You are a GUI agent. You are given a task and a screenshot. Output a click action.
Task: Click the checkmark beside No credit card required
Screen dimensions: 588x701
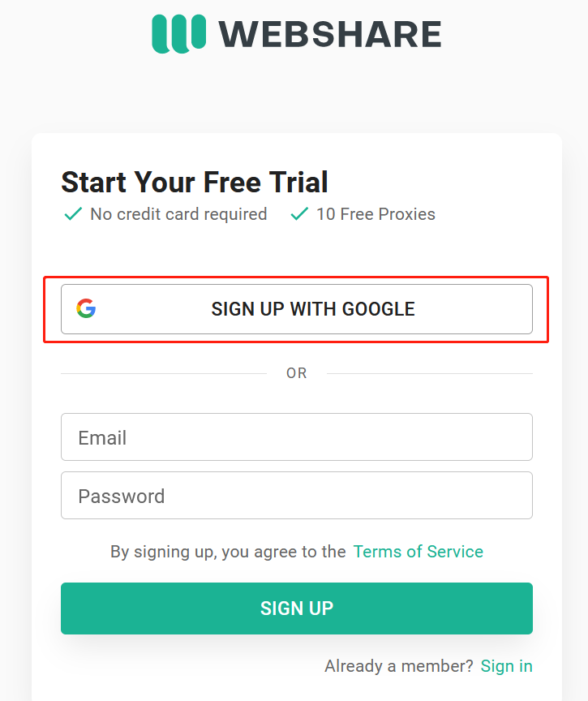73,214
